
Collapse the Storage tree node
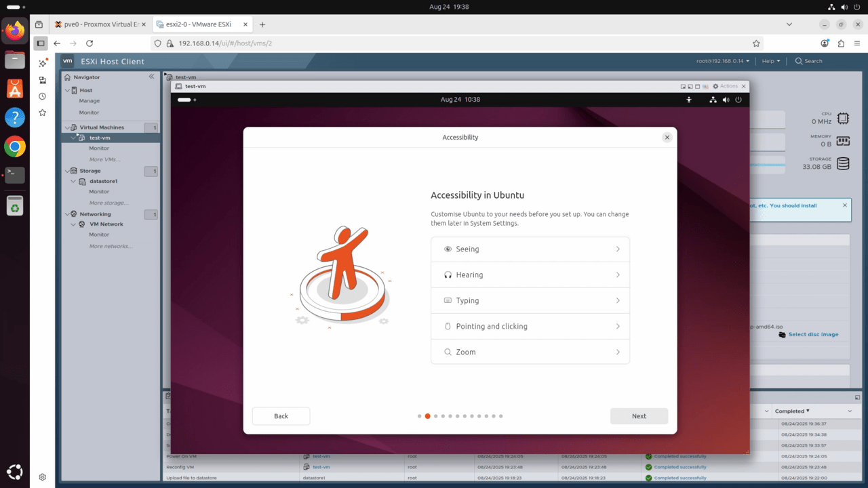click(x=66, y=171)
